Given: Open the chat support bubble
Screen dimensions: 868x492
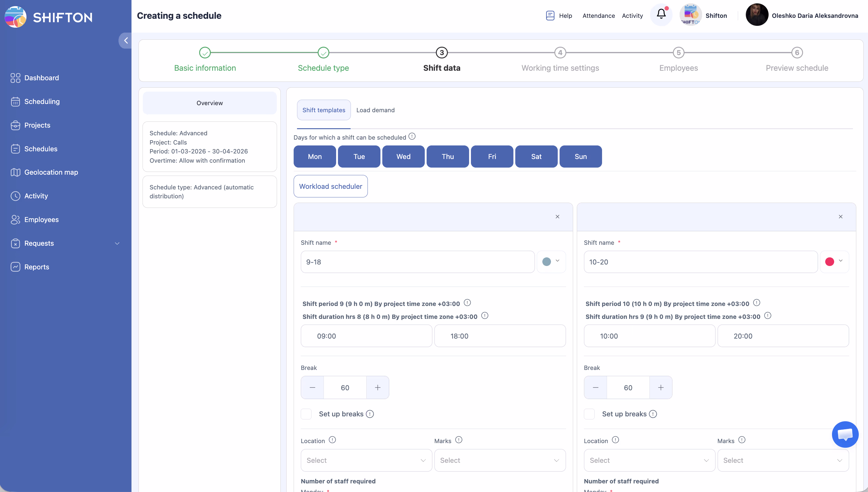Looking at the screenshot, I should (845, 434).
